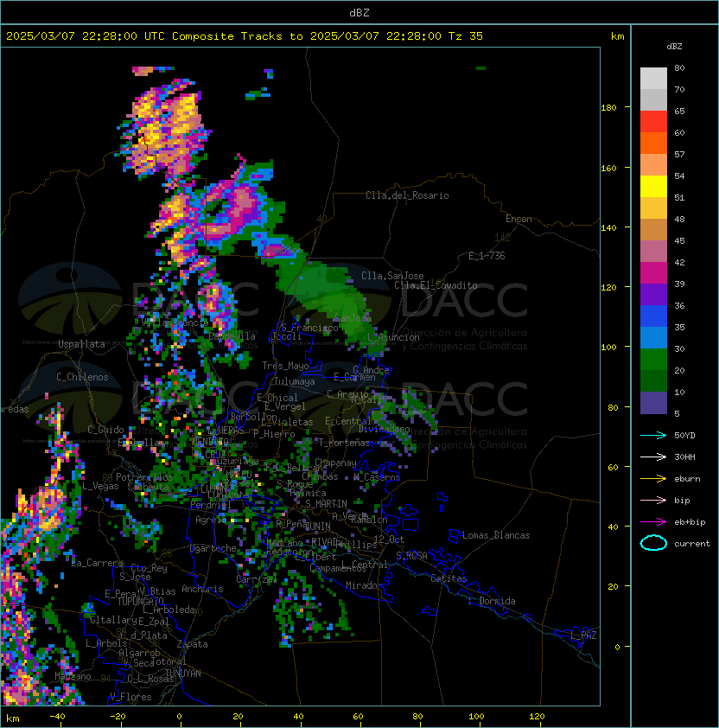The image size is (719, 728).
Task: Click the '2025/03/07 22:28:00 UTC Composite Tracks' header text
Action: click(144, 36)
